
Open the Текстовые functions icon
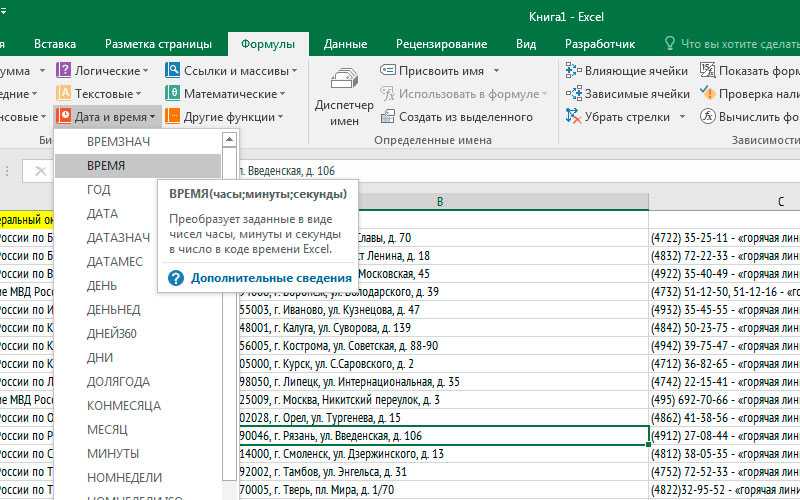point(63,93)
